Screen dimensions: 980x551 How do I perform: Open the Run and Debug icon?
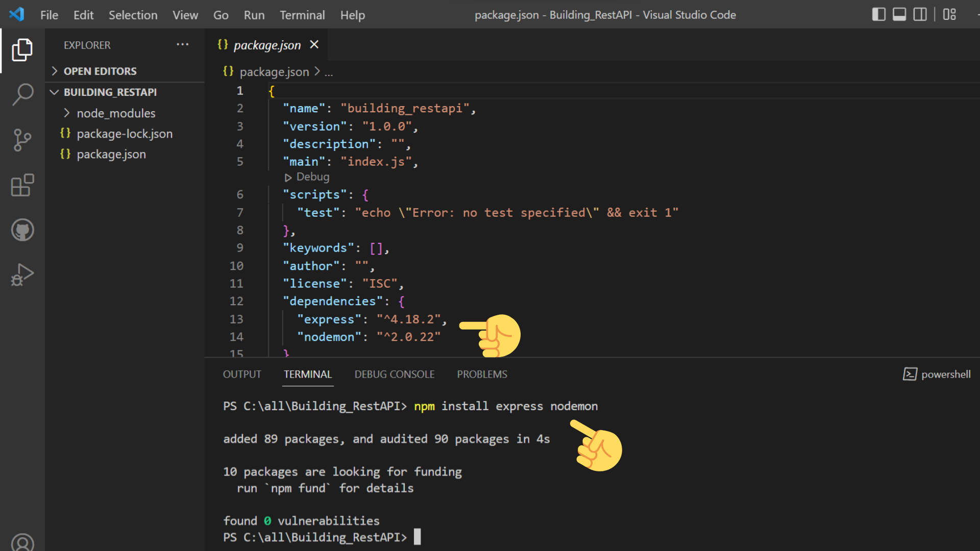pyautogui.click(x=22, y=276)
